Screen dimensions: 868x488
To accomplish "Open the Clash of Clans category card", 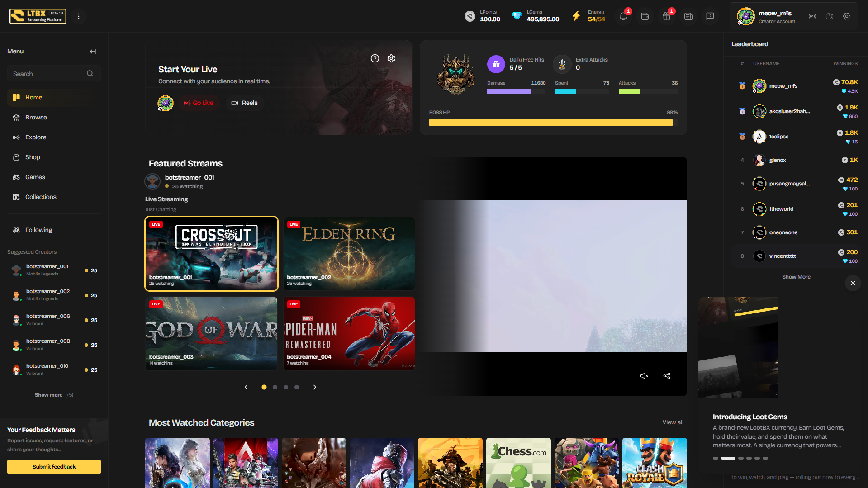I will 587,463.
